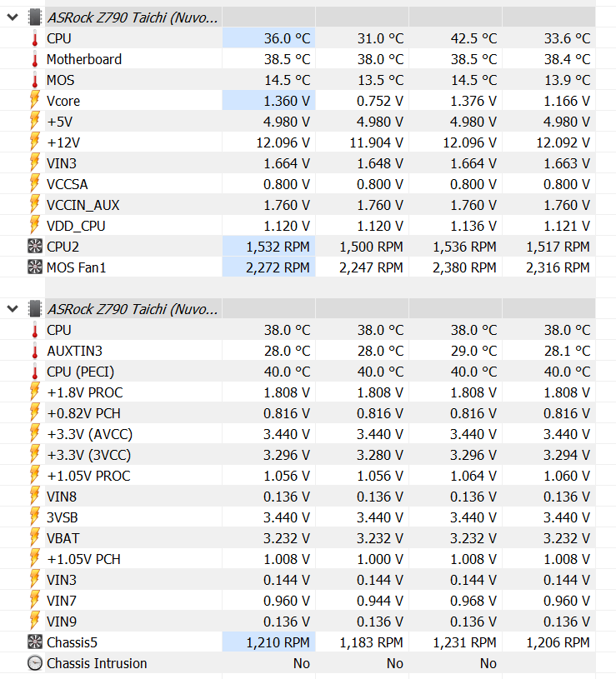This screenshot has width=616, height=679.
Task: Click the CPU average value 33.6 °C
Action: click(567, 38)
